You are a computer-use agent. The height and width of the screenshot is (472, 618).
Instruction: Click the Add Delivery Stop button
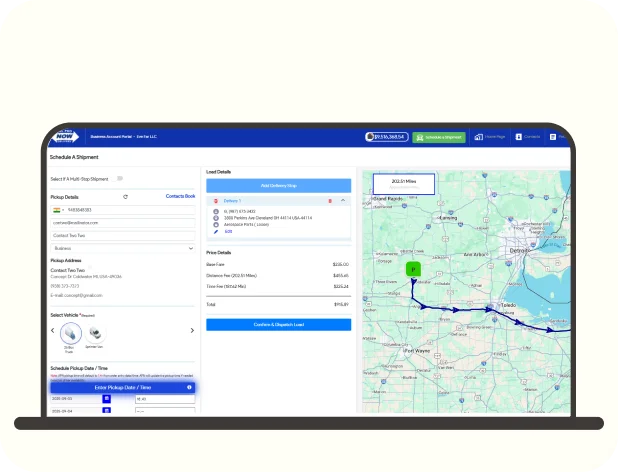point(278,186)
